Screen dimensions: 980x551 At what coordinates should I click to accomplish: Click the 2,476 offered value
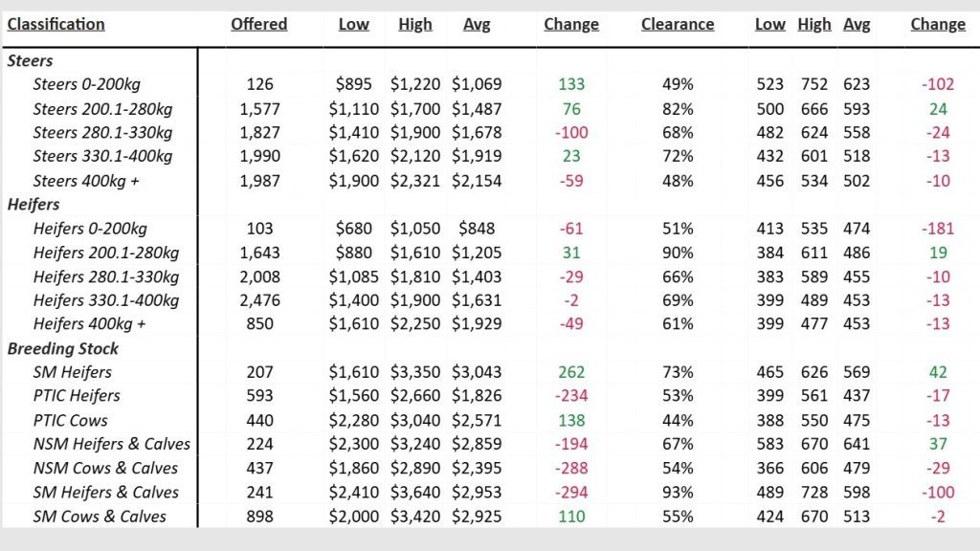point(258,300)
